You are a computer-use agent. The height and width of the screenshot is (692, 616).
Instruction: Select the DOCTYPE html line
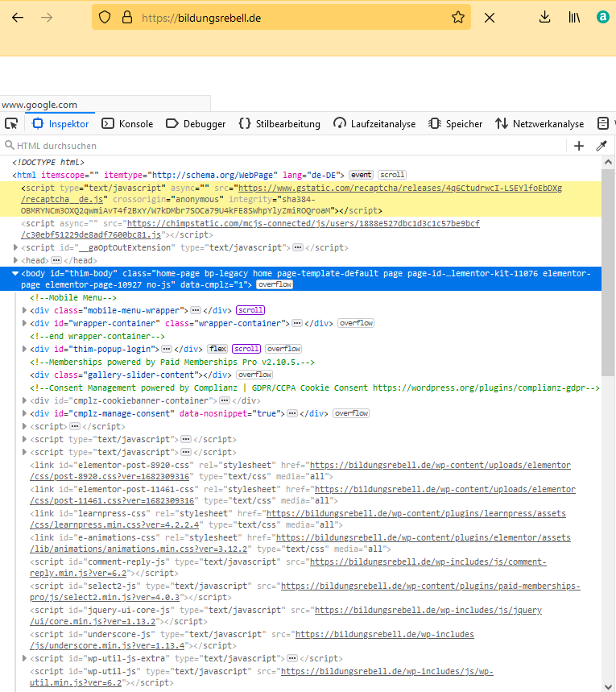pyautogui.click(x=48, y=162)
